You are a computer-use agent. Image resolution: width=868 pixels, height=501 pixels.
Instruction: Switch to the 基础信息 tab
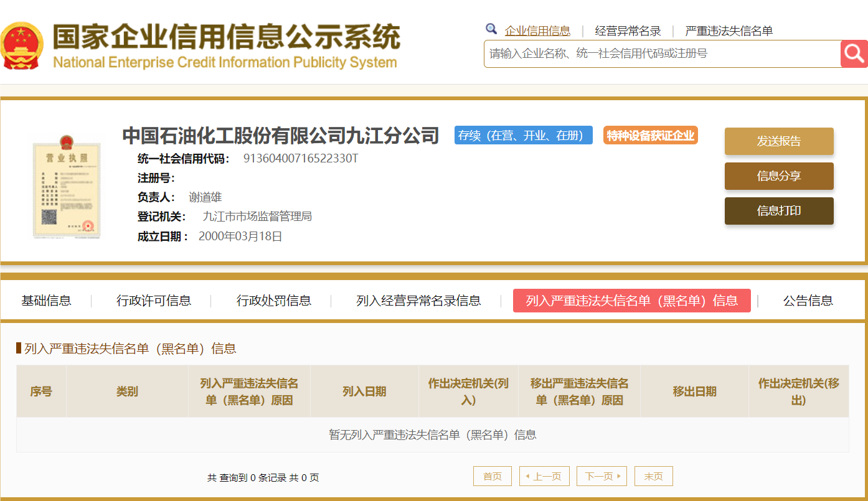(x=46, y=301)
